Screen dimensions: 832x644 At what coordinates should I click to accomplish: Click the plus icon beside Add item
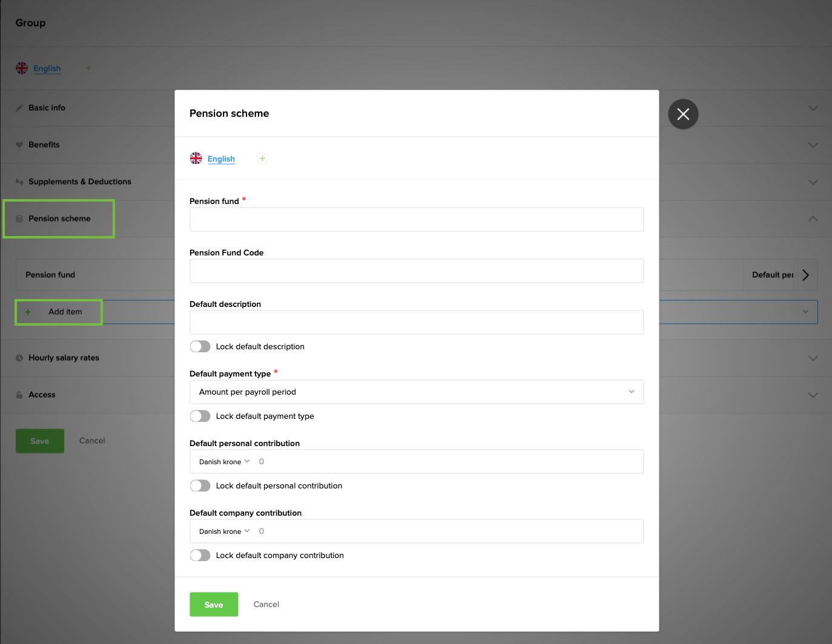[x=28, y=312]
